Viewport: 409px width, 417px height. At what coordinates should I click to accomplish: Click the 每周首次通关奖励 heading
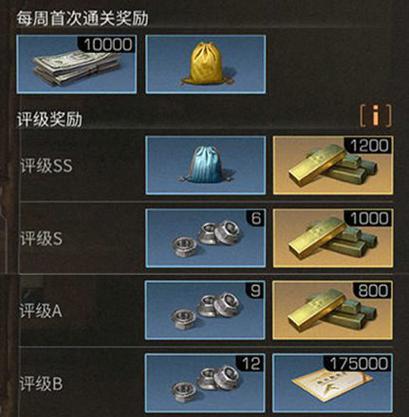pyautogui.click(x=83, y=18)
